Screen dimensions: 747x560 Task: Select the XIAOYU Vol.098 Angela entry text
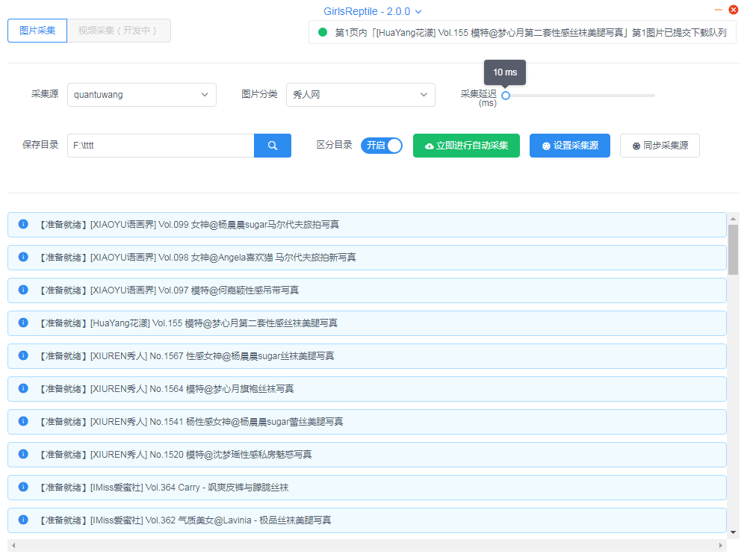pos(196,258)
